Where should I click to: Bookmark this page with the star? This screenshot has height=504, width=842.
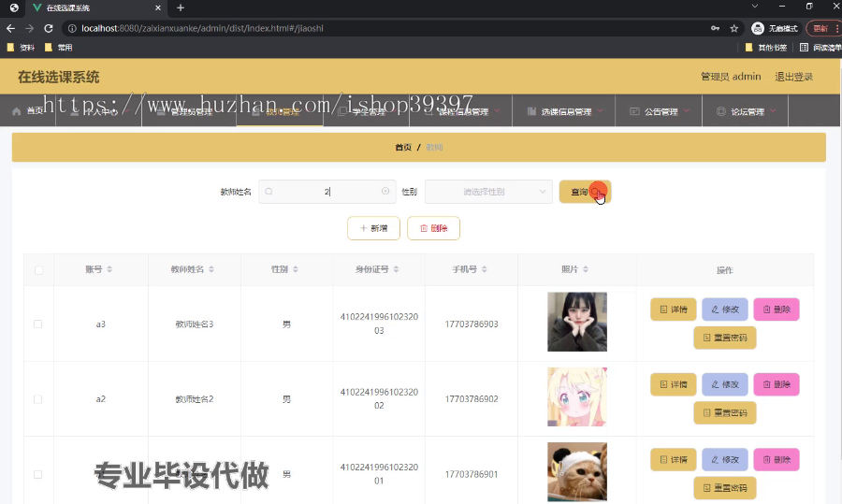click(734, 28)
